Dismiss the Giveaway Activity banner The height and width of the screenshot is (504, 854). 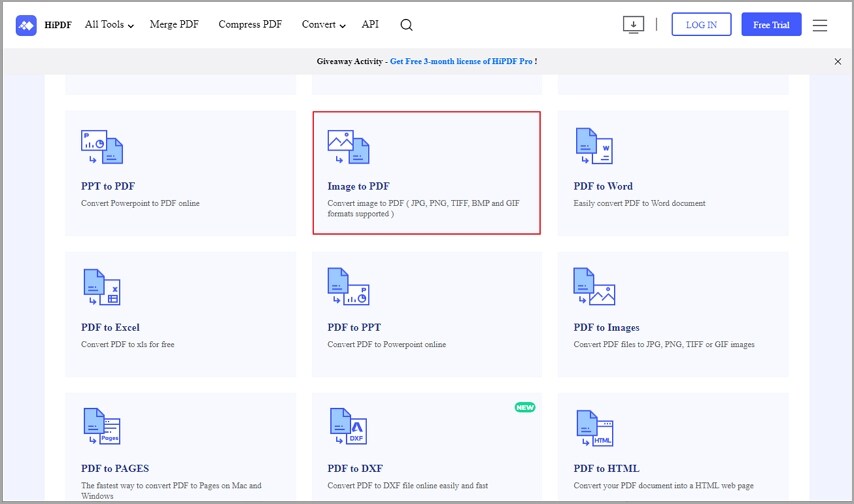[838, 61]
